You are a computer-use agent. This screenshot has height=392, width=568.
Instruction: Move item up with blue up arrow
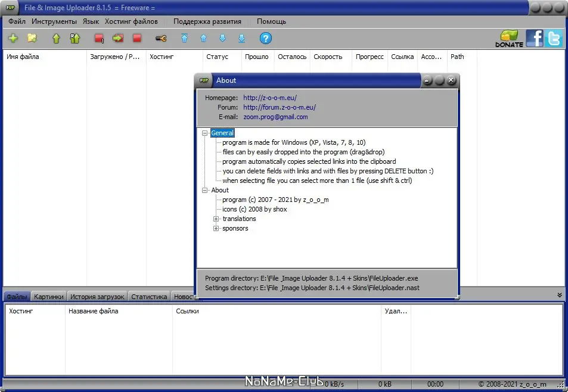pyautogui.click(x=204, y=38)
